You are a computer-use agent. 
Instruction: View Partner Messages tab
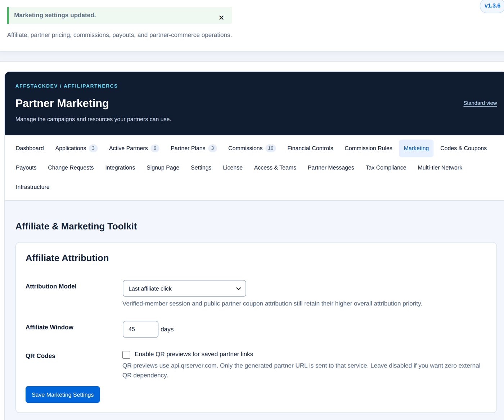pyautogui.click(x=331, y=168)
